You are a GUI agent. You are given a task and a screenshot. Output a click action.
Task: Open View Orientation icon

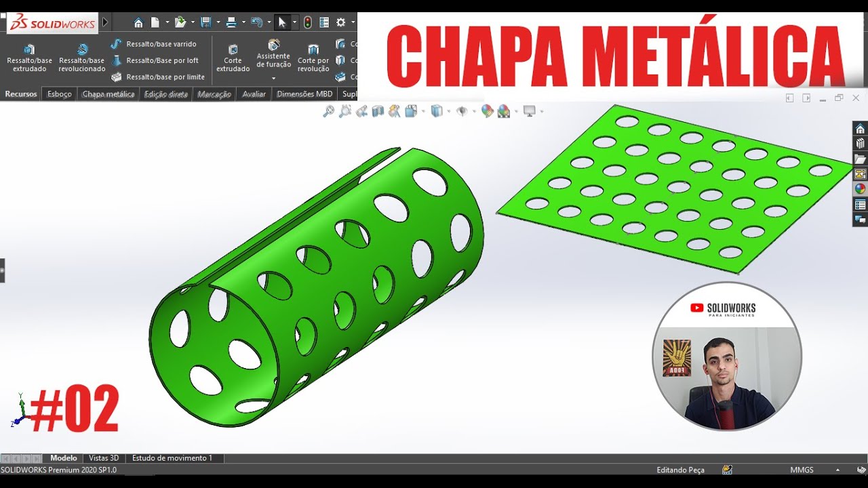[411, 111]
